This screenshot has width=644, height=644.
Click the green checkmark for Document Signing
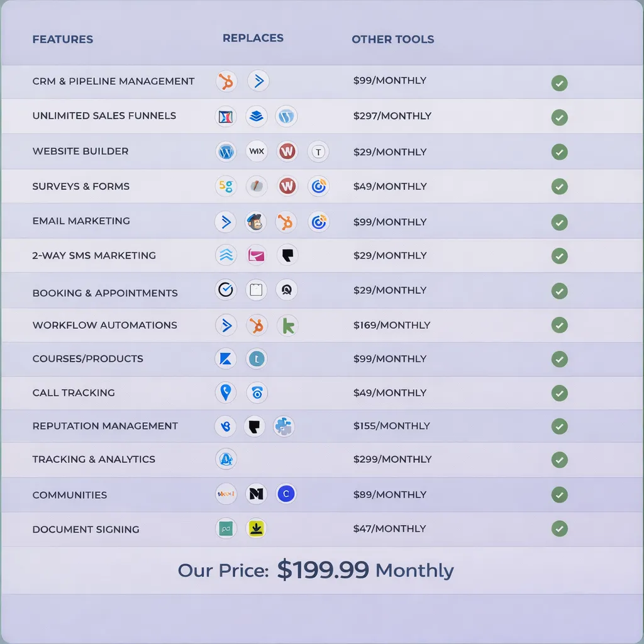(559, 528)
